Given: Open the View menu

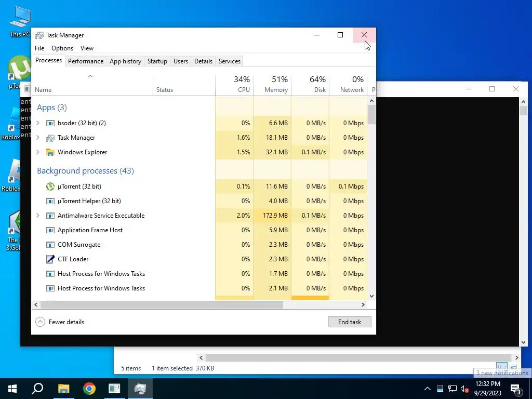Looking at the screenshot, I should tap(87, 48).
